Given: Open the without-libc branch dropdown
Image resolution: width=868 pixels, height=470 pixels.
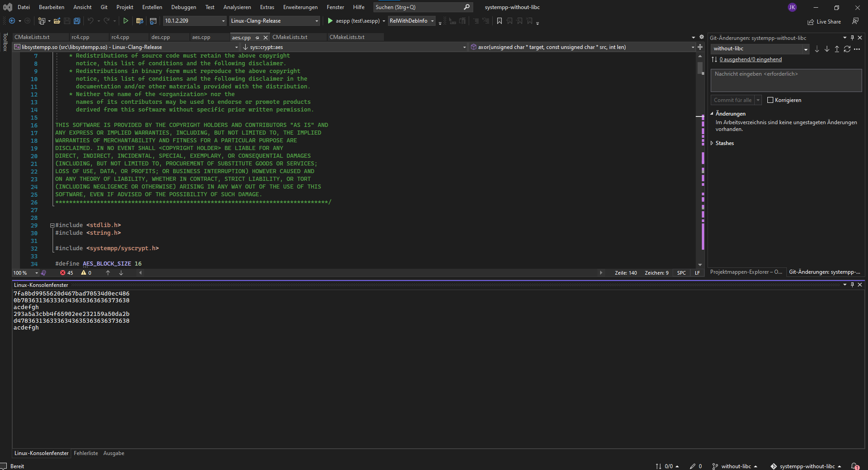Looking at the screenshot, I should (x=760, y=49).
